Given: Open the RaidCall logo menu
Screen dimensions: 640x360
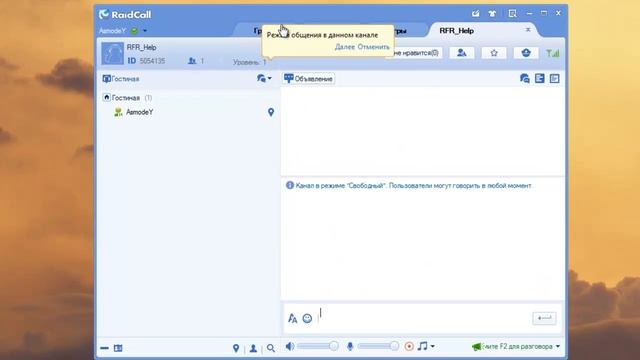Looking at the screenshot, I should (x=125, y=14).
